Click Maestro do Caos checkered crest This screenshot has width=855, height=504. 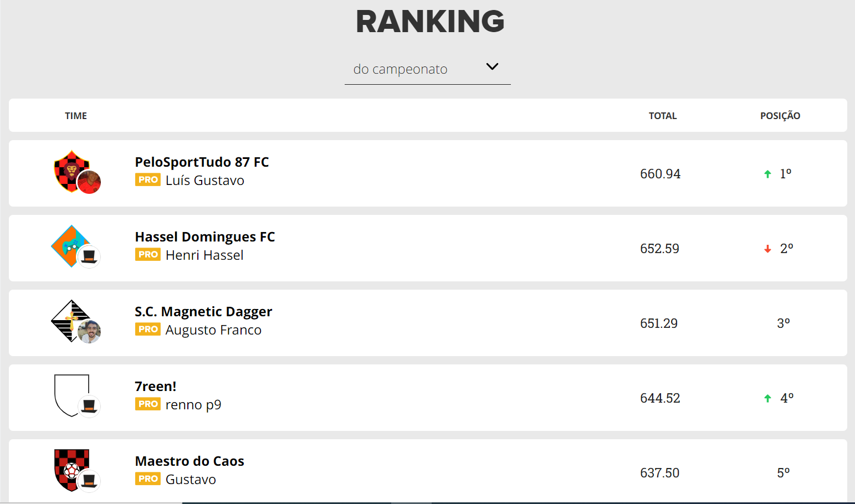pyautogui.click(x=71, y=470)
